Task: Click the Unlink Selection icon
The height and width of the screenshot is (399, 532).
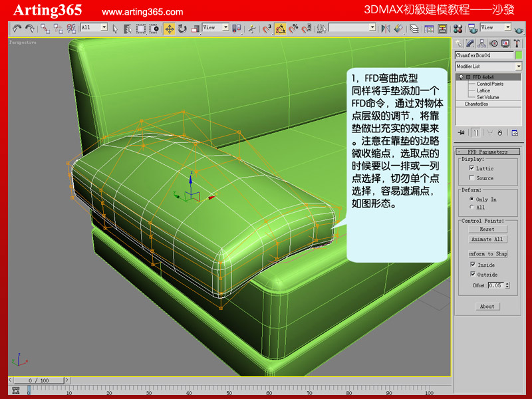Action: 58,29
